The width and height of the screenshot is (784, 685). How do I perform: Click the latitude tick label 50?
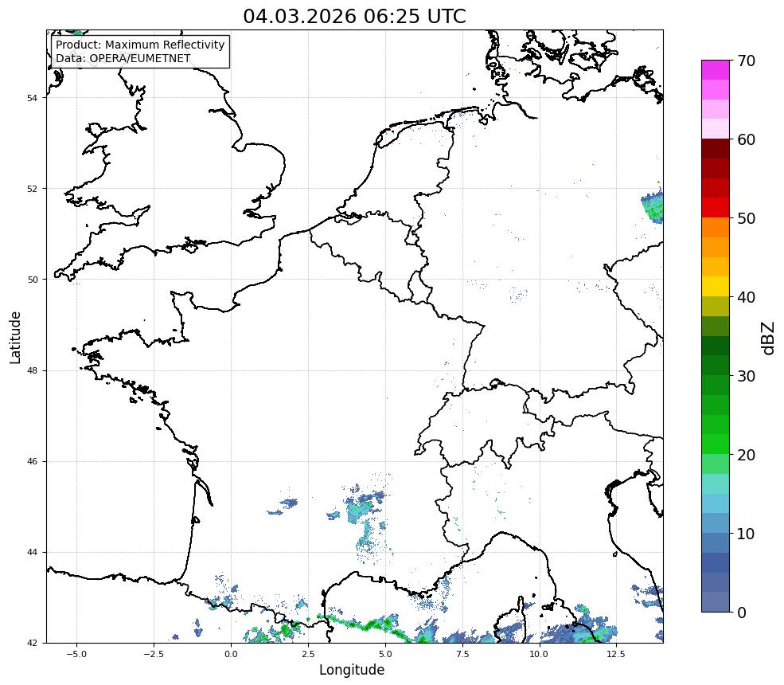pos(32,280)
